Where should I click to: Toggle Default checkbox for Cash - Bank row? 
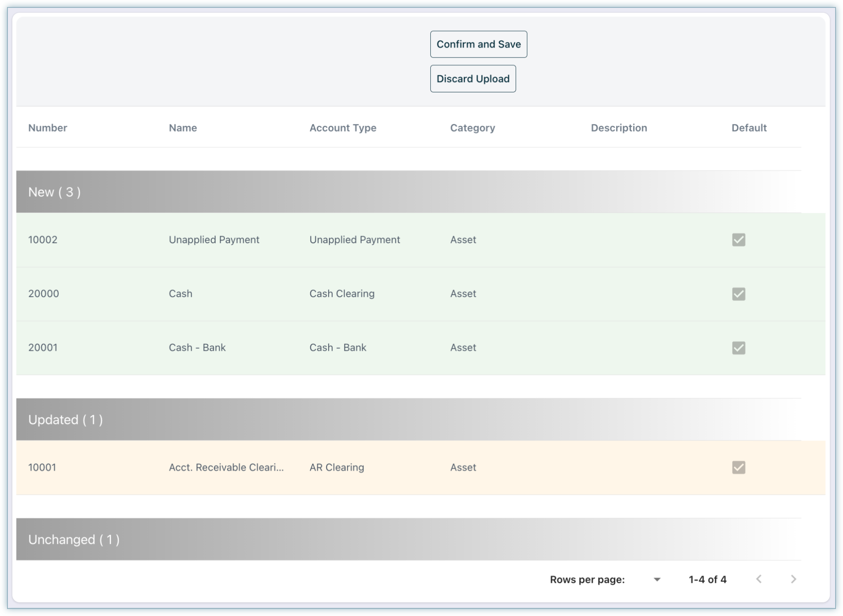pos(738,348)
